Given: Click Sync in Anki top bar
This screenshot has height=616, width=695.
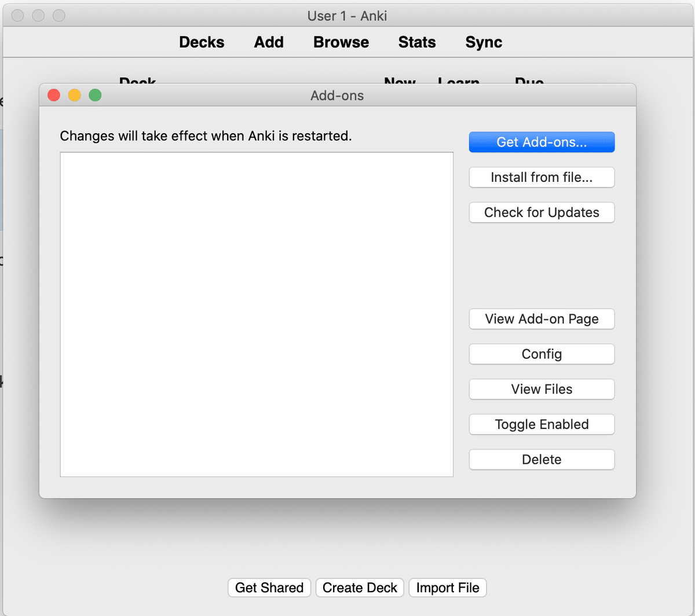Looking at the screenshot, I should [484, 42].
